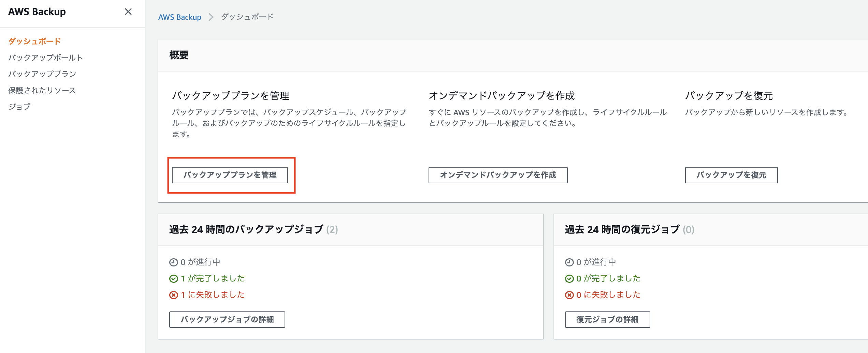Viewport: 868px width, 353px height.
Task: Click the AWS Backup sidebar title
Action: tap(37, 12)
